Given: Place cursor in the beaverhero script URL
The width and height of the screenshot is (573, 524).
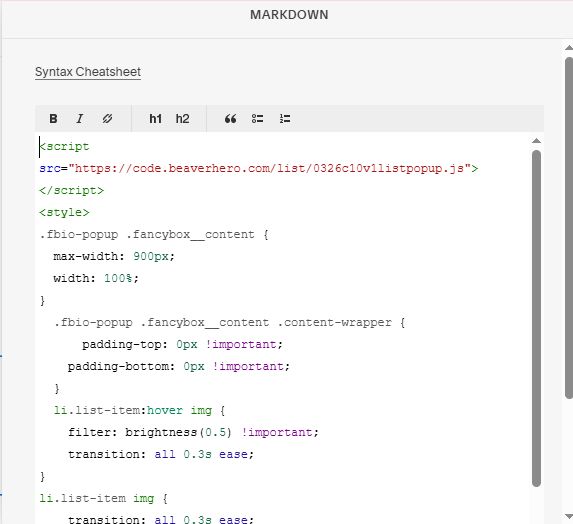Looking at the screenshot, I should (270, 168).
